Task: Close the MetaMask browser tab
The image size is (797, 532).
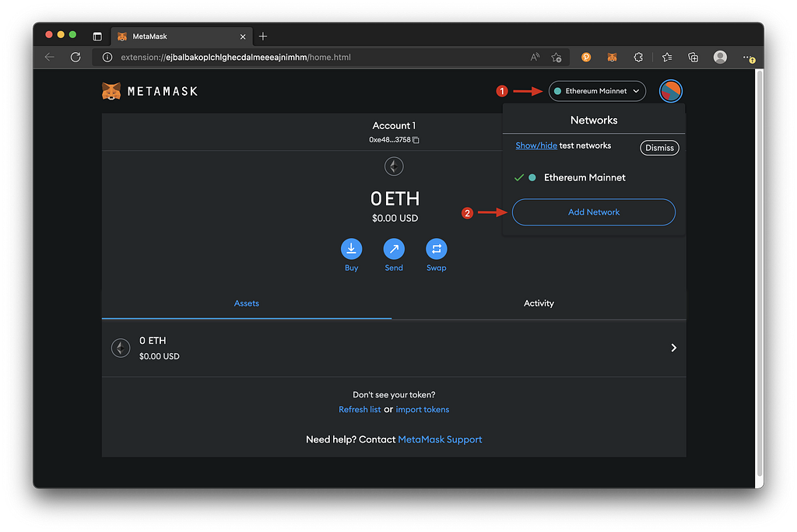Action: pos(243,37)
